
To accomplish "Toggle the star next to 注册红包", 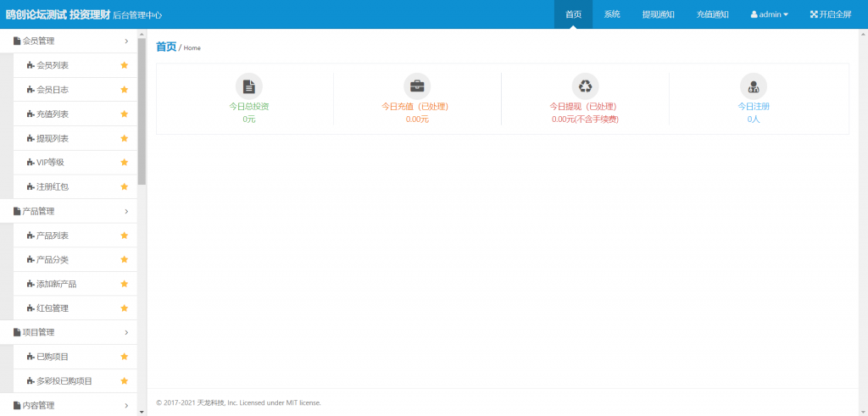I will (x=125, y=186).
